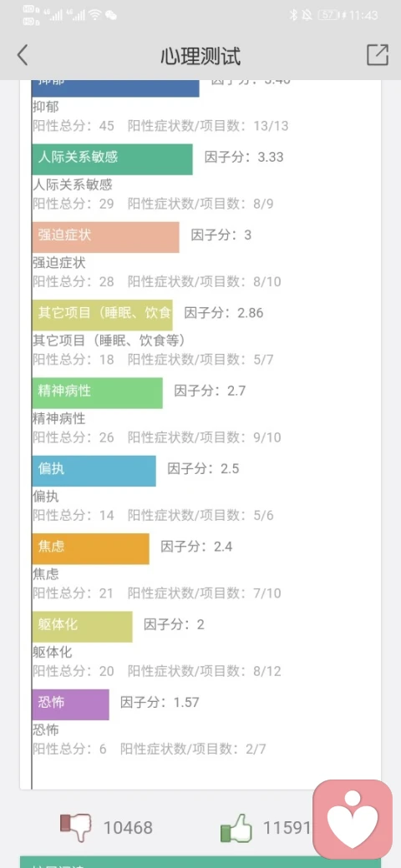
Task: Tap the thumbs-down icon
Action: coord(75,827)
